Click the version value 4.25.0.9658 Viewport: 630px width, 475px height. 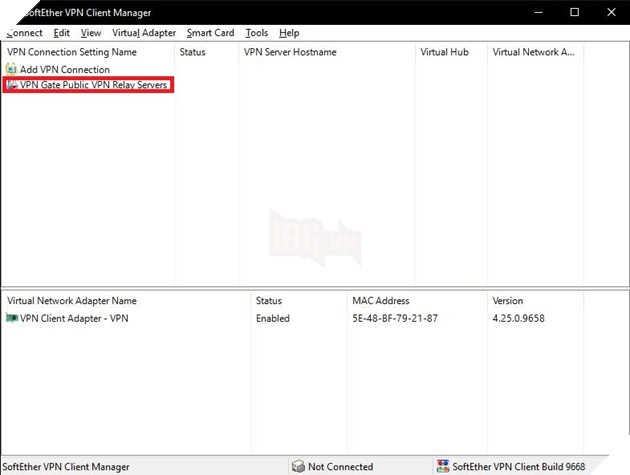(x=518, y=318)
